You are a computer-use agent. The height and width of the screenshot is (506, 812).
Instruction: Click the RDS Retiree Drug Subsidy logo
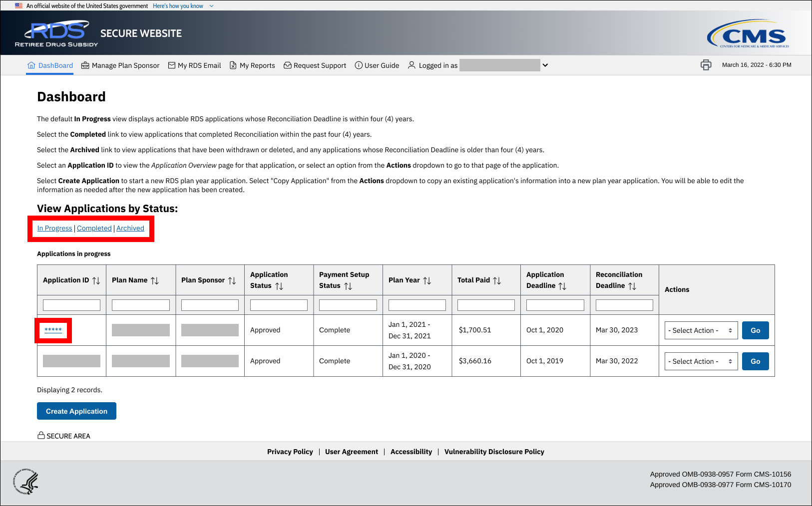56,34
